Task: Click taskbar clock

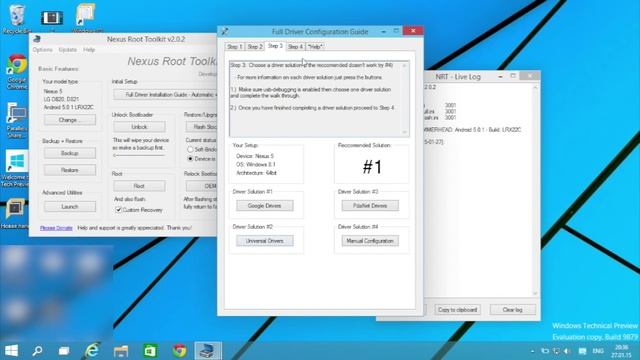Action: 622,351
